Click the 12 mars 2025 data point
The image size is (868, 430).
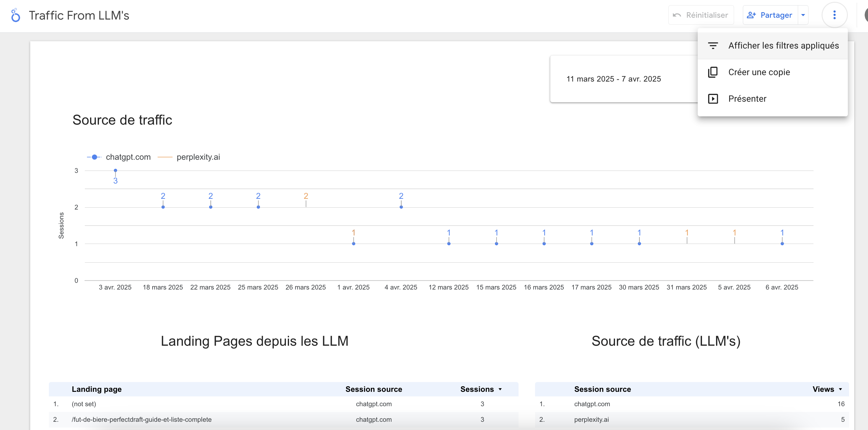(x=449, y=244)
